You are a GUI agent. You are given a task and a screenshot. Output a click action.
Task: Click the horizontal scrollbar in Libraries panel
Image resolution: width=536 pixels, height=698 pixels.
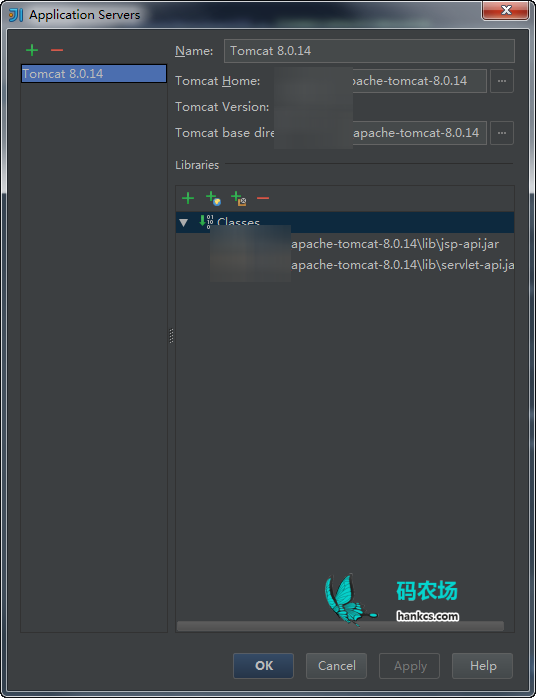click(x=341, y=626)
